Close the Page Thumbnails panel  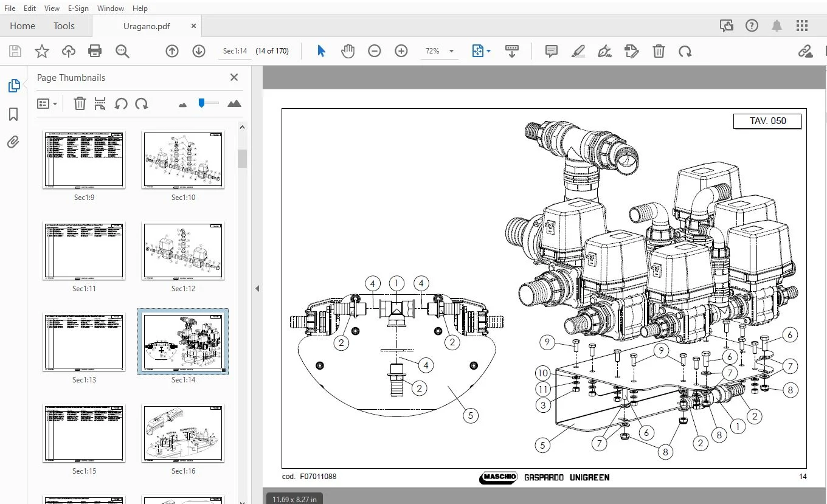point(234,77)
